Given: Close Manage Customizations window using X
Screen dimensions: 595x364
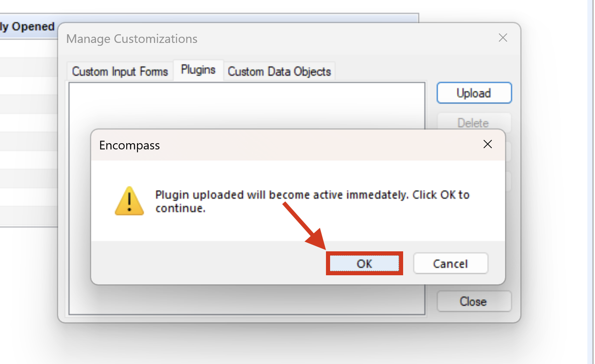Looking at the screenshot, I should click(x=503, y=38).
